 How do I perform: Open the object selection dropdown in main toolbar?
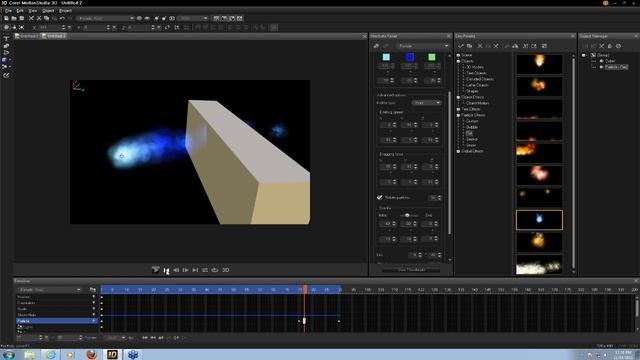[x=105, y=18]
